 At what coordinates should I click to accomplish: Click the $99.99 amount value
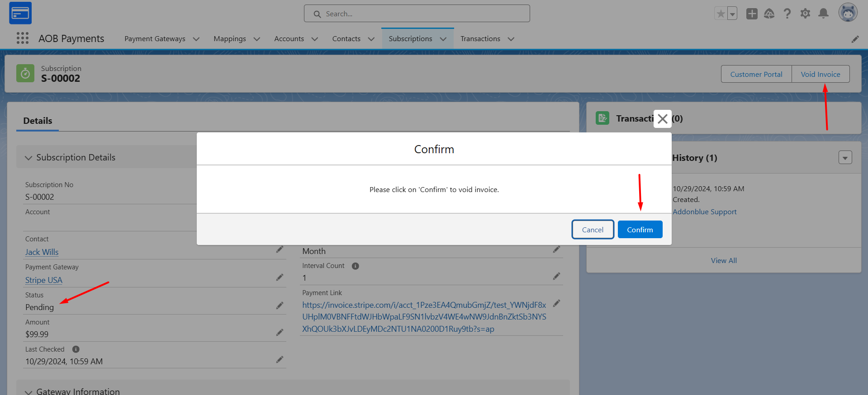(x=37, y=334)
